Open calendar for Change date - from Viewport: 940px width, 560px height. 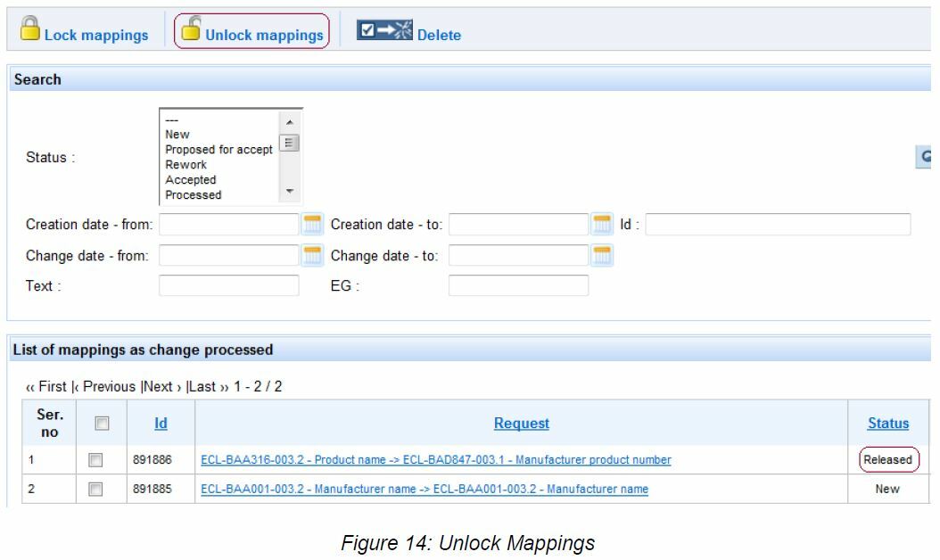point(312,256)
